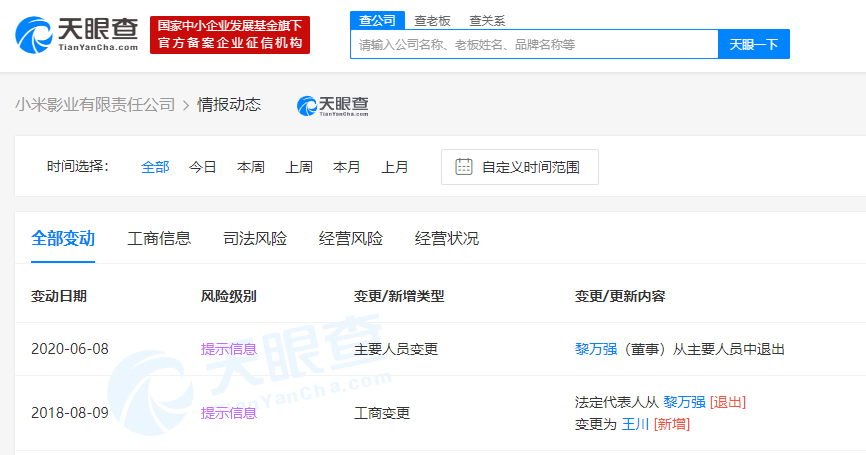Switch to the 查老板 search tab
The width and height of the screenshot is (866, 455).
(x=432, y=20)
